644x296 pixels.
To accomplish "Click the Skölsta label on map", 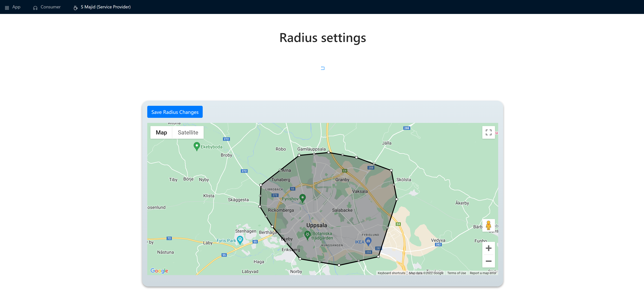I will point(404,179).
